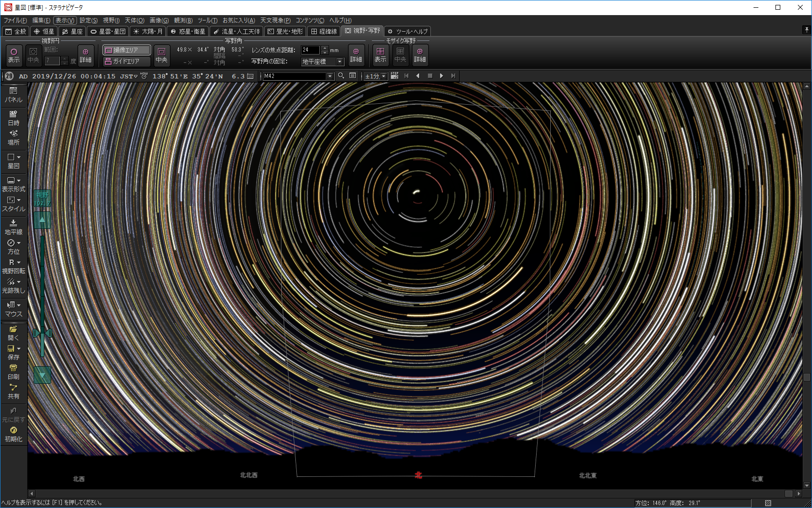Open the 写野角 詳細 gear icon beside focal length
This screenshot has width=812, height=508.
point(356,55)
